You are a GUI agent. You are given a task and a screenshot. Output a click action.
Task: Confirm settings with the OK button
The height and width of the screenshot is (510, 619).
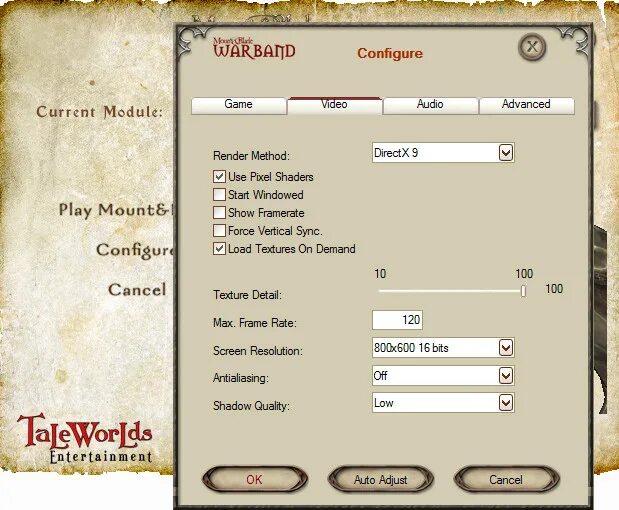coord(255,480)
